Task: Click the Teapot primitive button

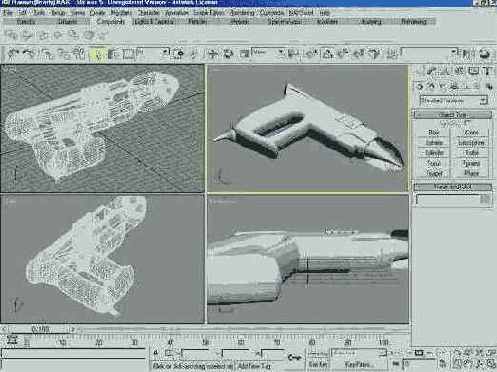Action: pos(433,173)
